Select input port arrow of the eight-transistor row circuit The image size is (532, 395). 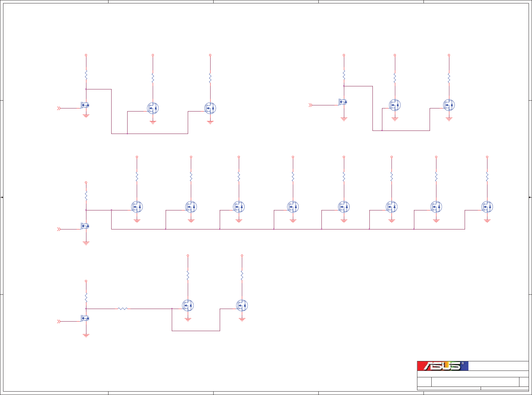click(x=59, y=229)
